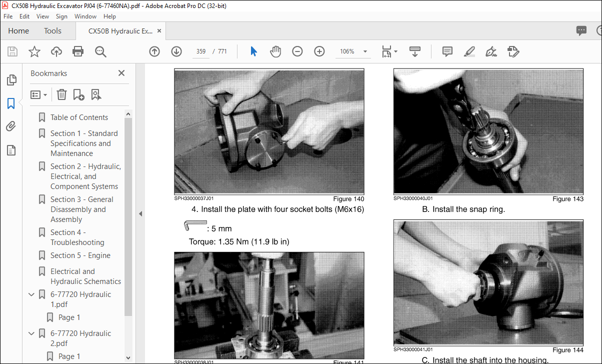Viewport: 602px width, 364px height.
Task: Click the Save file icon
Action: pos(12,51)
